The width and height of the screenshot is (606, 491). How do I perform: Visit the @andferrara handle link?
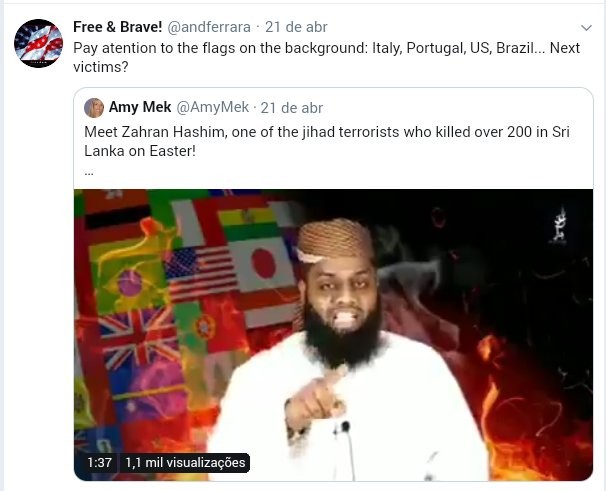(209, 27)
